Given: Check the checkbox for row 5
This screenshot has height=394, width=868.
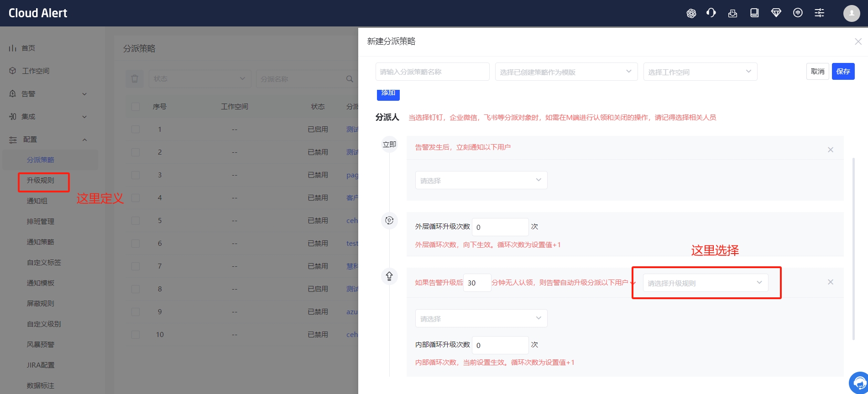Looking at the screenshot, I should pyautogui.click(x=136, y=220).
